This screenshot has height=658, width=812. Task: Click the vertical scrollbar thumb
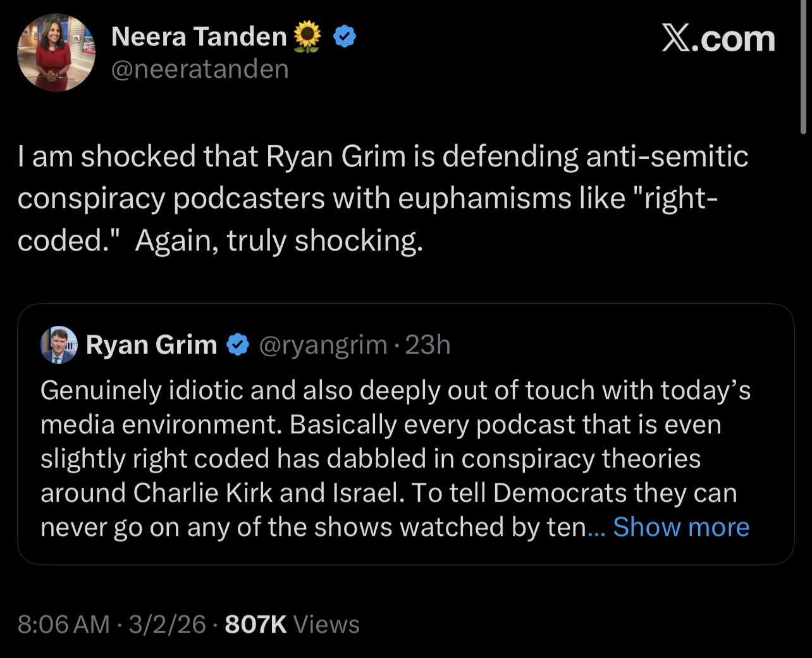pyautogui.click(x=803, y=66)
